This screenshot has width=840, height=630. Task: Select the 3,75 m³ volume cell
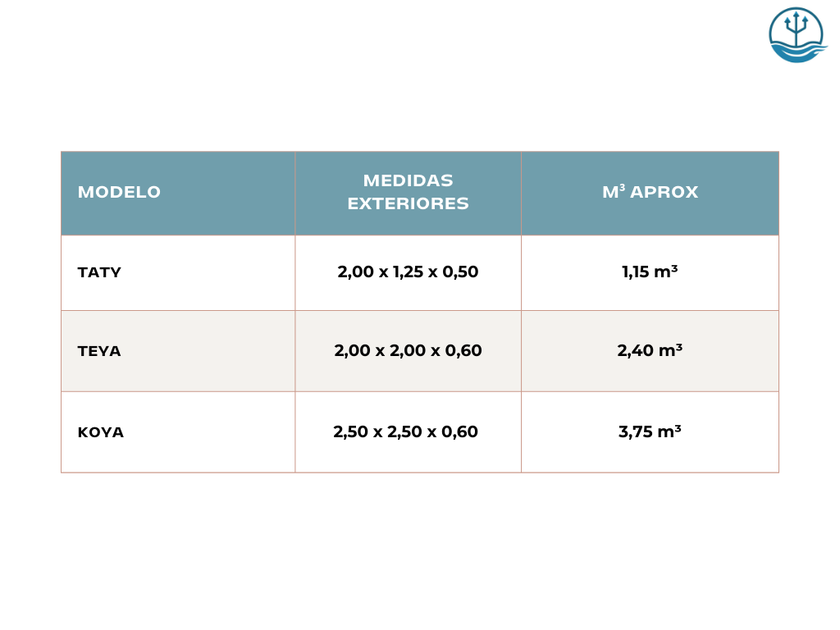(x=650, y=432)
